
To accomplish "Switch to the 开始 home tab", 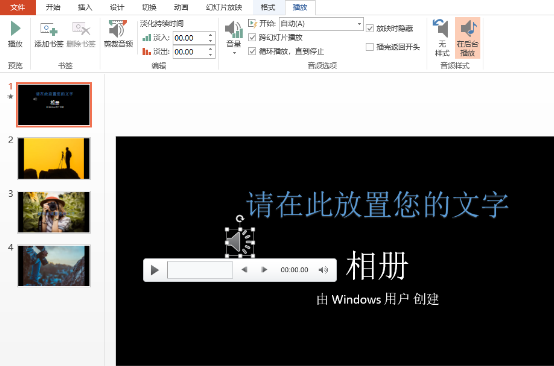I will 53,7.
